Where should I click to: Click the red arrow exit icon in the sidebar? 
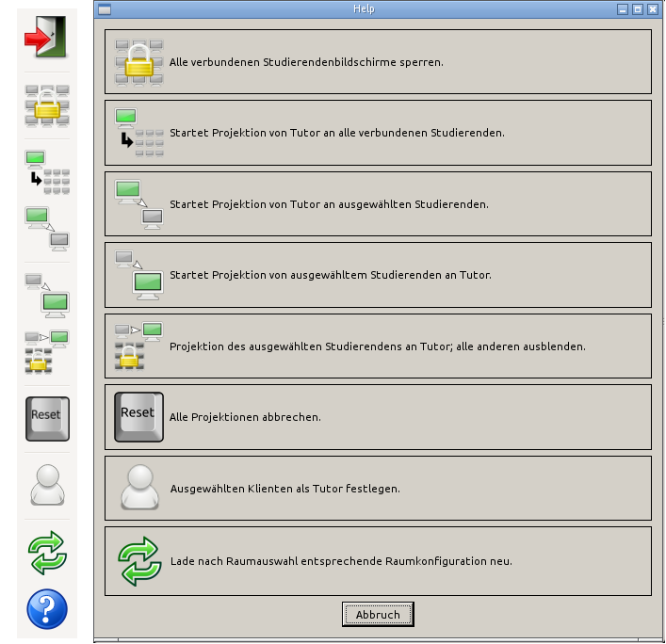point(47,40)
